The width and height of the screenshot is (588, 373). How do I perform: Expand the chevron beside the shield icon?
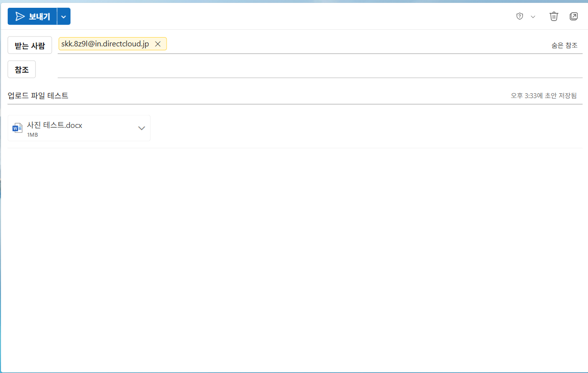(x=533, y=17)
